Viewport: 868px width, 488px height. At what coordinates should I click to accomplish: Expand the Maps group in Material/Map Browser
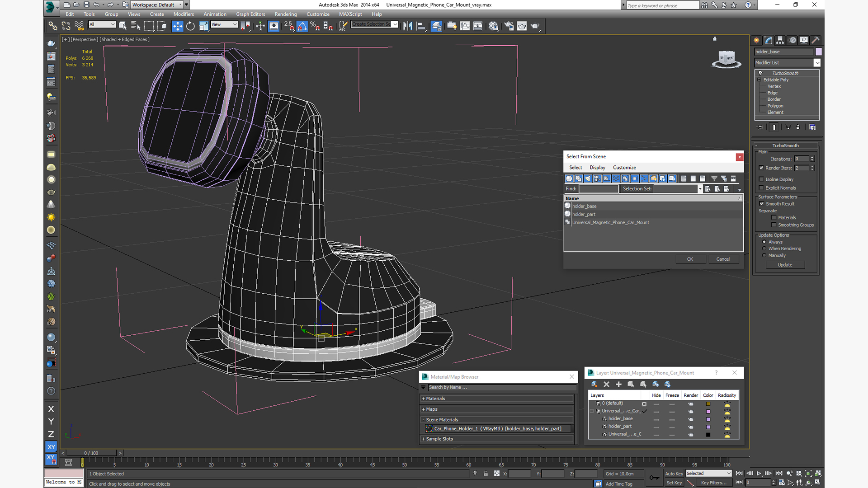[x=497, y=409]
